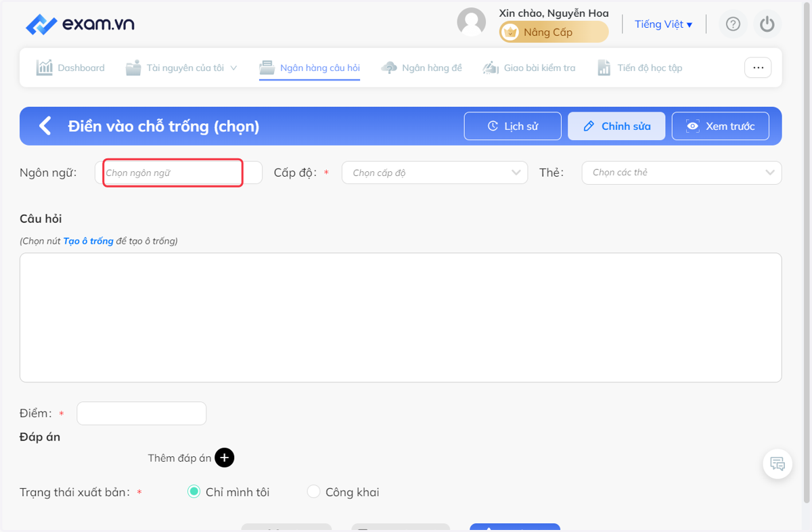Open the more options ellipsis menu
Image resolution: width=812 pixels, height=532 pixels.
[x=758, y=68]
